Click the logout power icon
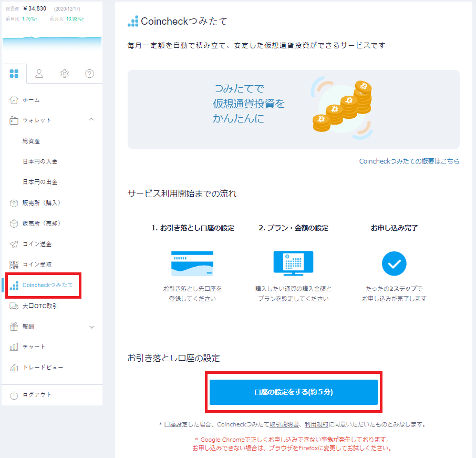 [x=14, y=395]
